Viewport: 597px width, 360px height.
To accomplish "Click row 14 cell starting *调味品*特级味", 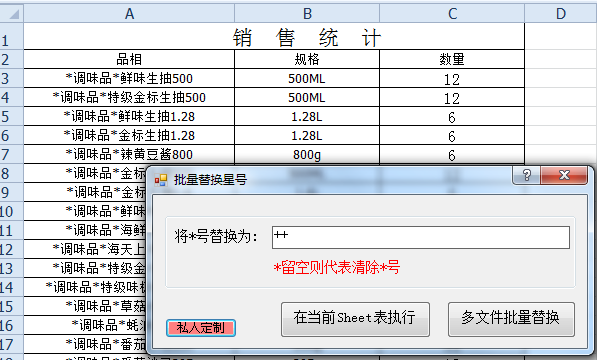I will click(85, 287).
